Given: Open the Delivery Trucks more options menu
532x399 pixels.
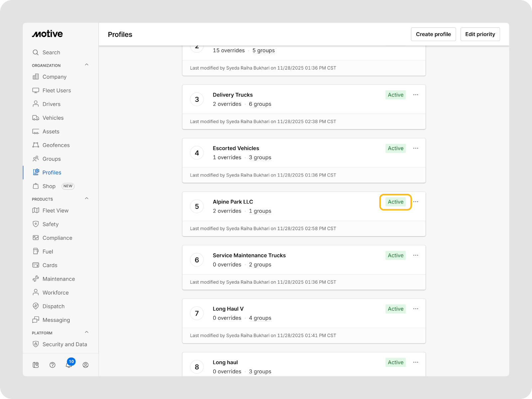Looking at the screenshot, I should click(416, 95).
